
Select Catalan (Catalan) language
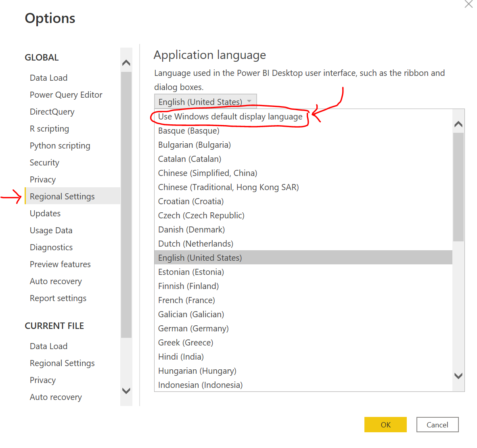click(x=303, y=159)
